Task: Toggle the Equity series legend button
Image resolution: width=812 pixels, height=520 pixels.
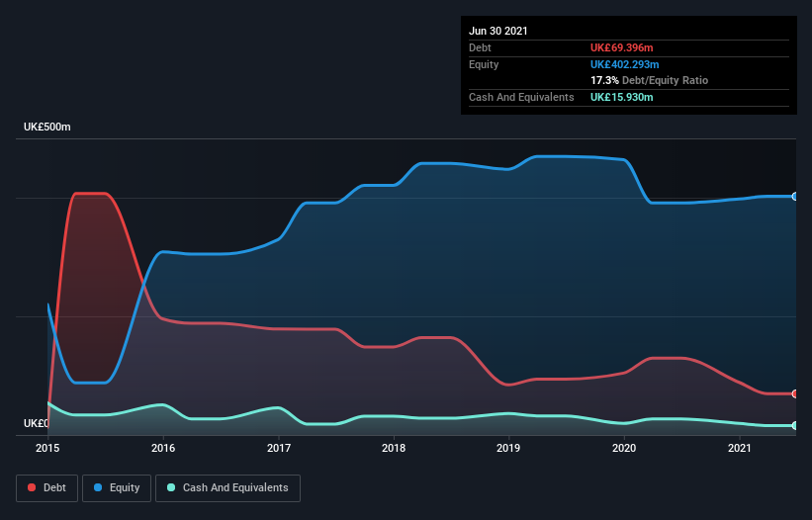Action: tap(117, 488)
